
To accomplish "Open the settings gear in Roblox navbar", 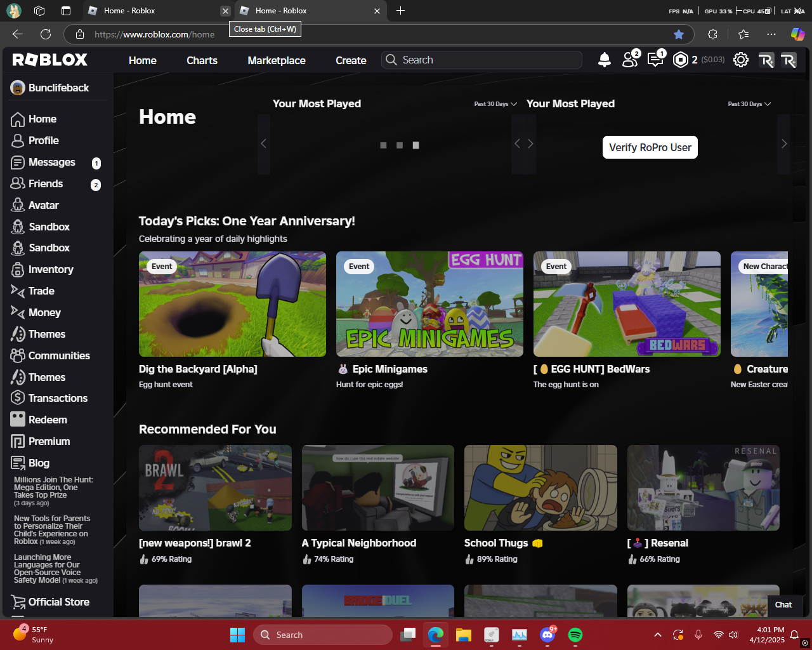I will point(741,60).
